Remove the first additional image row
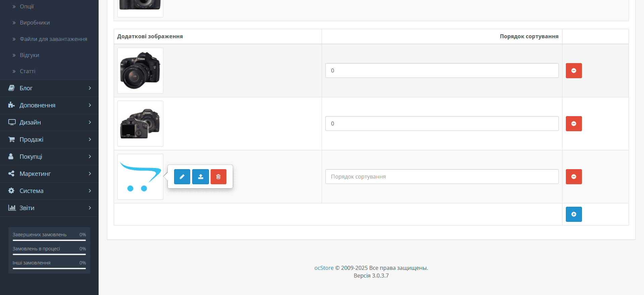The height and width of the screenshot is (295, 644). point(574,70)
